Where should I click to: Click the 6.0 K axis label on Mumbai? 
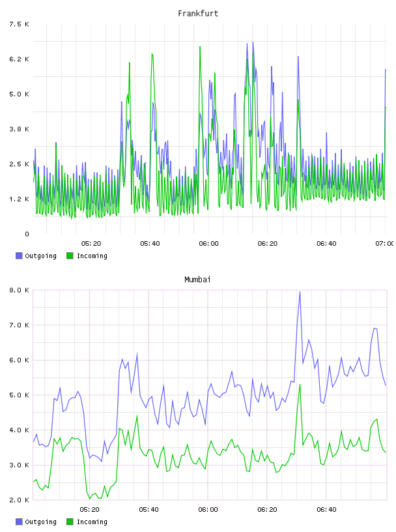tap(19, 360)
